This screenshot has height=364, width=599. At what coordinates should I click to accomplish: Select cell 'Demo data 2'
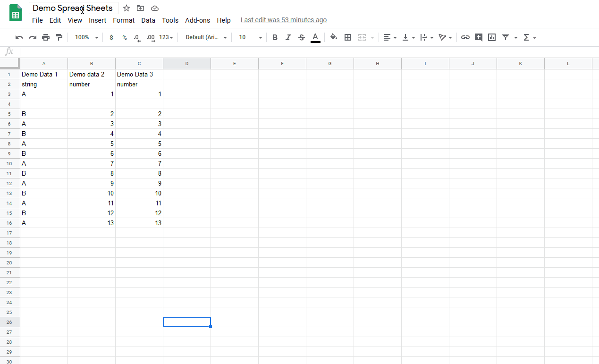(92, 74)
